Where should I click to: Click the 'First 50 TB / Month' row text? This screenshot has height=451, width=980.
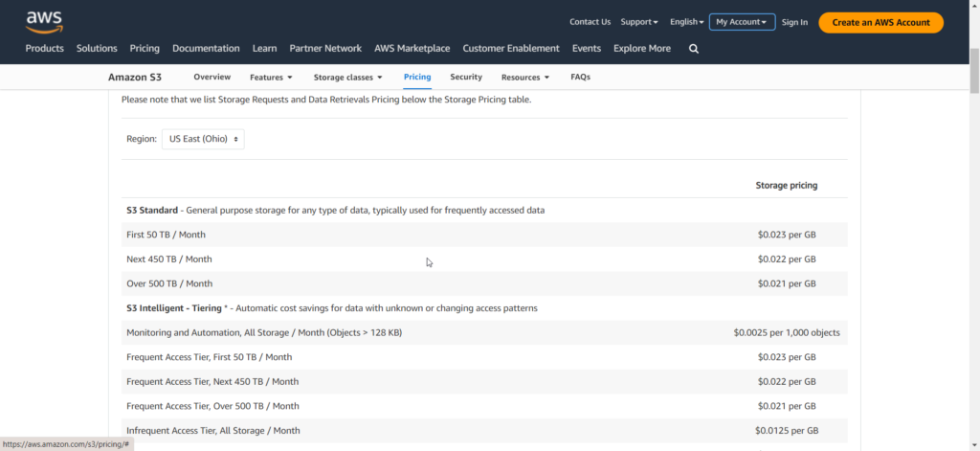point(166,235)
